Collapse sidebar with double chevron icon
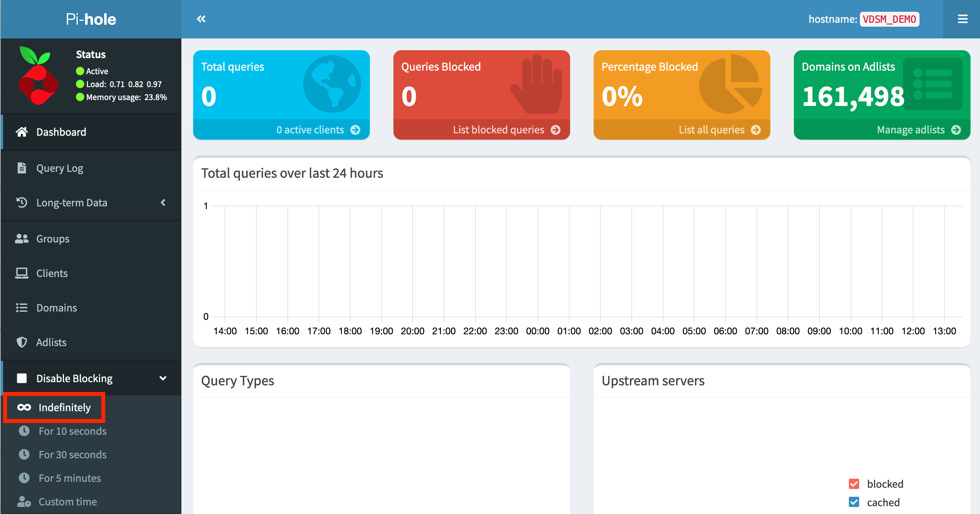980x514 pixels. [201, 19]
